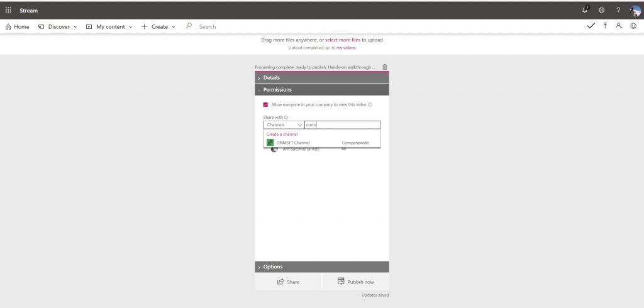
Task: Click the checkmark icon in the nav bar
Action: (x=591, y=26)
